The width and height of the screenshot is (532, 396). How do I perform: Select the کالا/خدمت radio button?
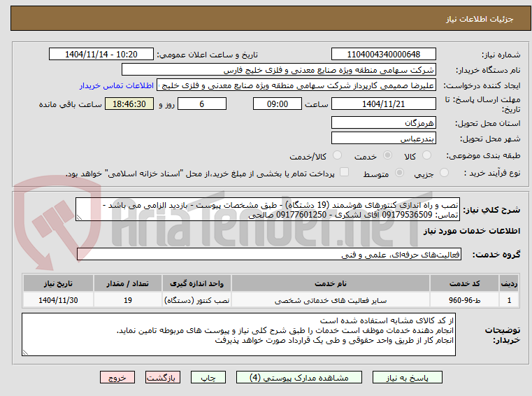337,155
